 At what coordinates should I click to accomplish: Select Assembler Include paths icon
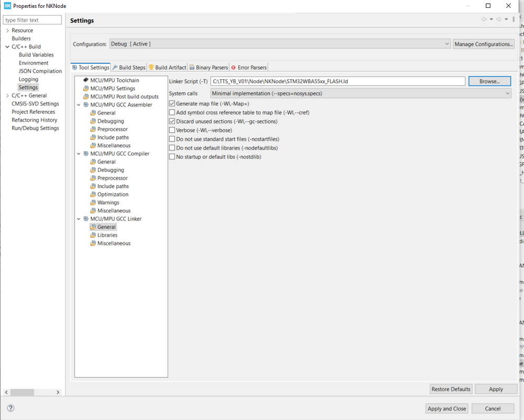pos(93,137)
